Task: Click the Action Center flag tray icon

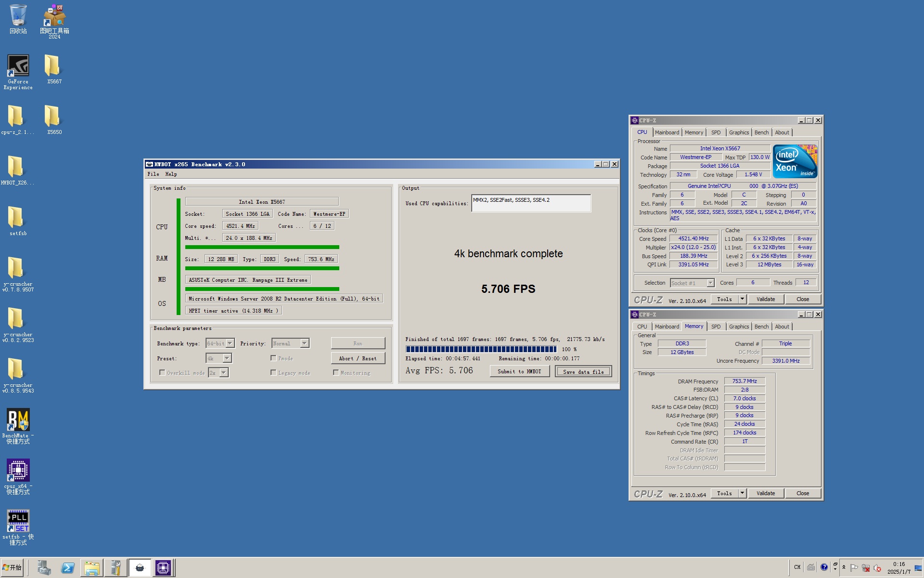Action: [854, 568]
